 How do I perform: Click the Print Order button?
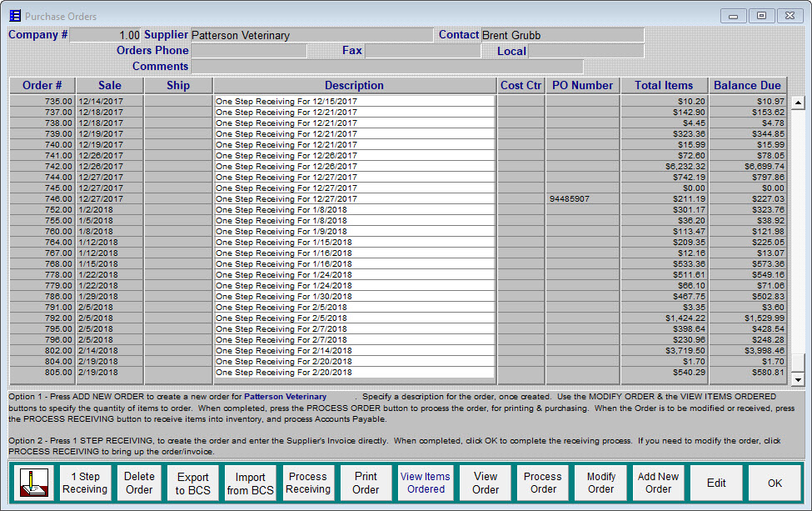366,483
